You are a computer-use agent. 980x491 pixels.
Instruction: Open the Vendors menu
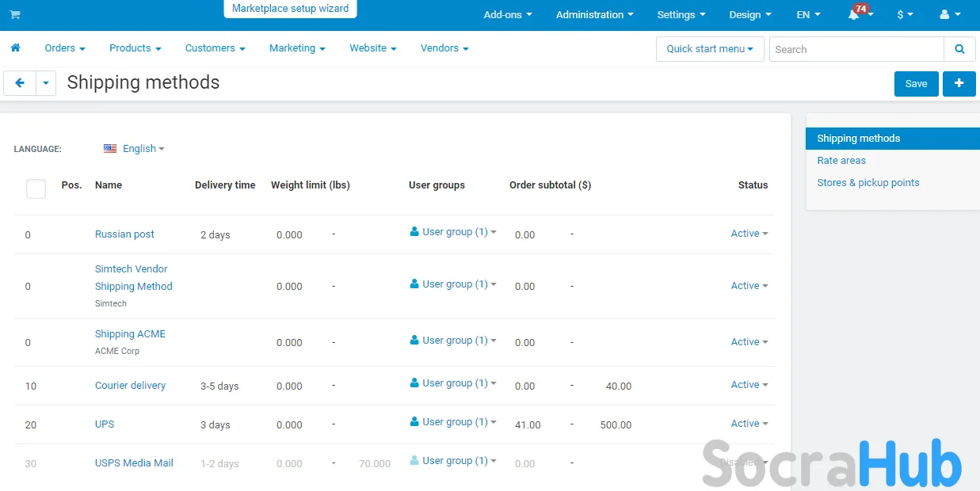[x=444, y=48]
